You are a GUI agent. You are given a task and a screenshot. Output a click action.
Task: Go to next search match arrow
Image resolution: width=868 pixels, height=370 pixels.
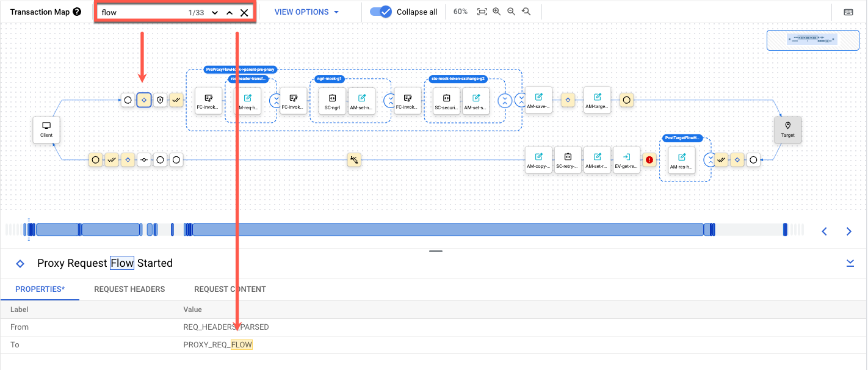click(214, 12)
